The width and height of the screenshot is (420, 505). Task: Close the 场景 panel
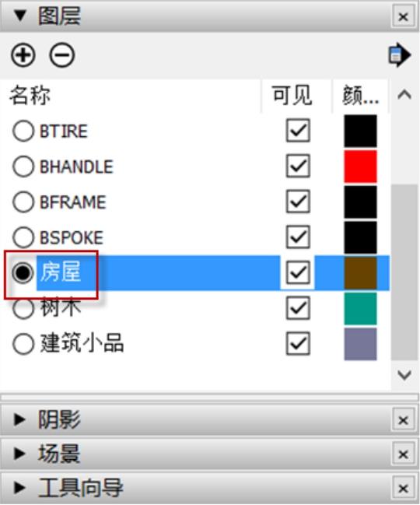click(403, 454)
